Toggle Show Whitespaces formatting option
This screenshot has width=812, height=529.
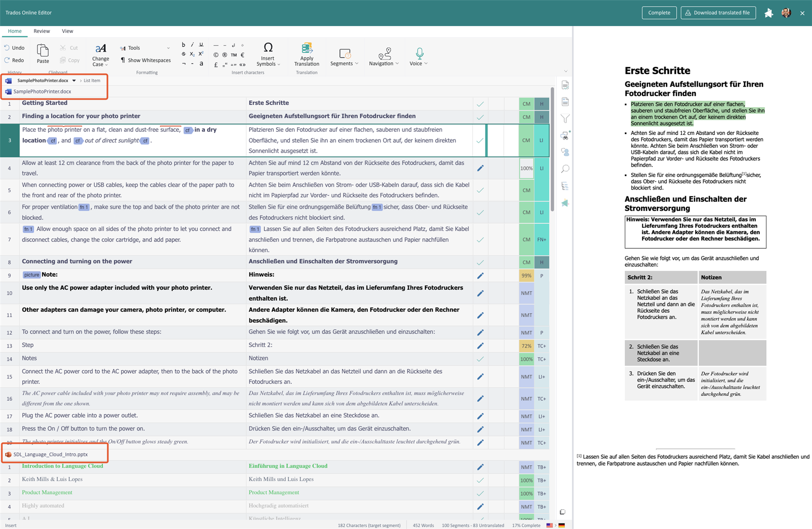coord(145,60)
